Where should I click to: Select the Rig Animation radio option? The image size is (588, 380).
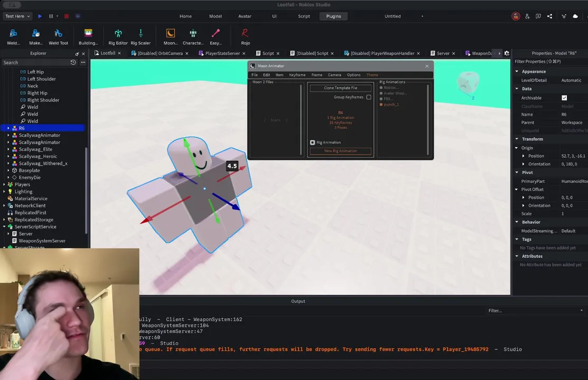tap(312, 142)
